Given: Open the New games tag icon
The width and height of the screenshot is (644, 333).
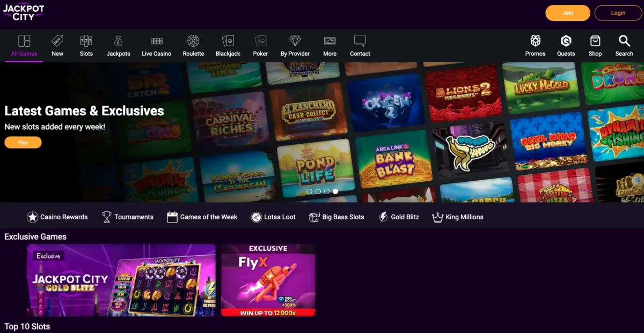Looking at the screenshot, I should pyautogui.click(x=57, y=41).
